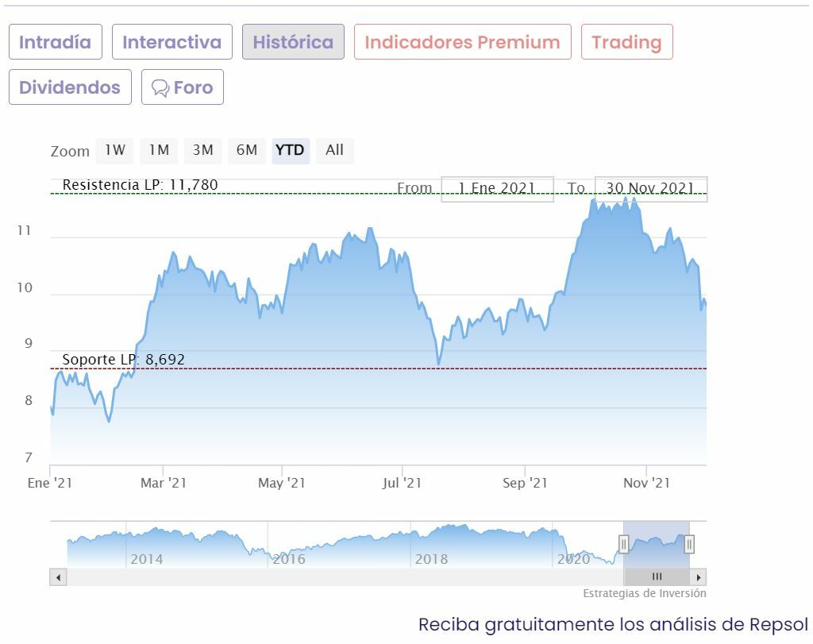This screenshot has width=813, height=644.
Task: Select the 1M zoom range
Action: [x=159, y=150]
